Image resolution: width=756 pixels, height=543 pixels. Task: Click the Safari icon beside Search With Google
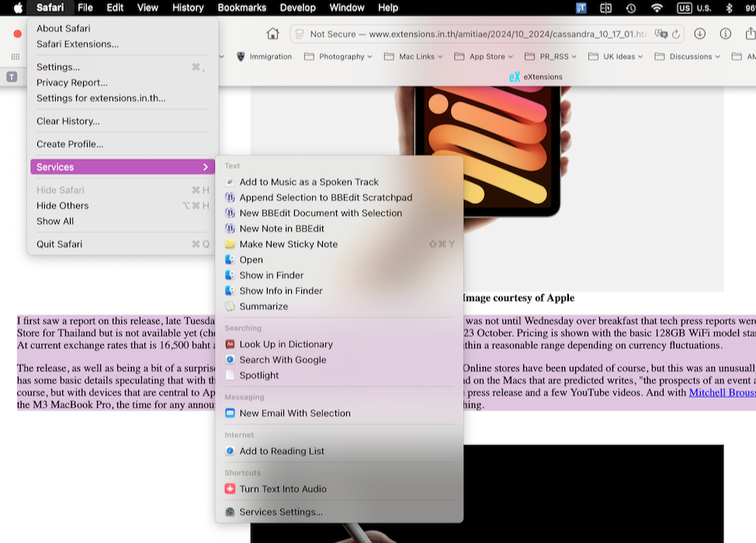pyautogui.click(x=230, y=360)
